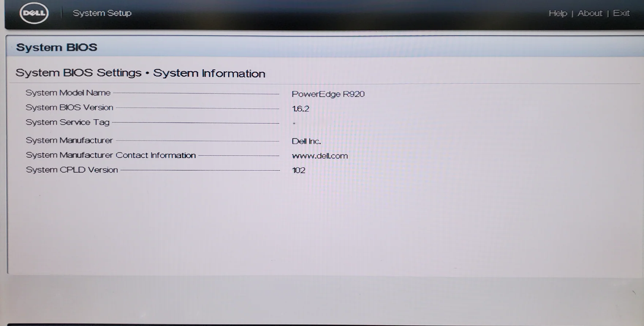The image size is (644, 326).
Task: Open the Help link
Action: point(558,13)
